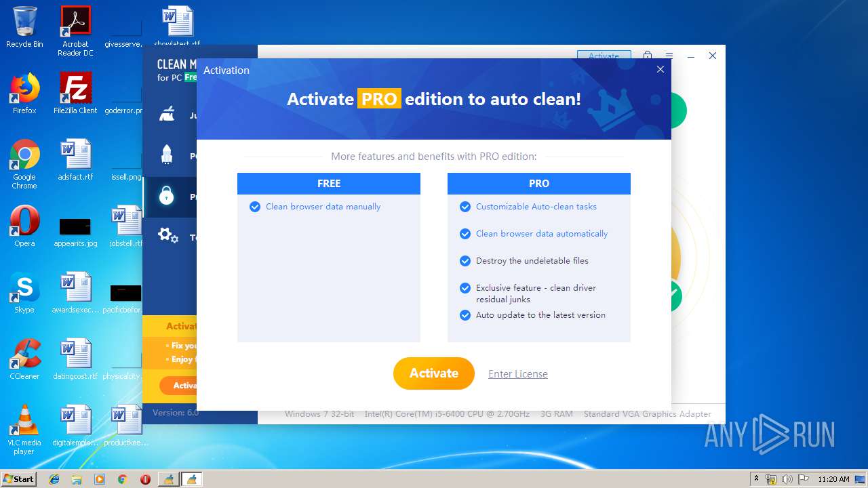Select the VLC media player desktop icon
Viewport: 868px width, 488px height.
coord(24,430)
